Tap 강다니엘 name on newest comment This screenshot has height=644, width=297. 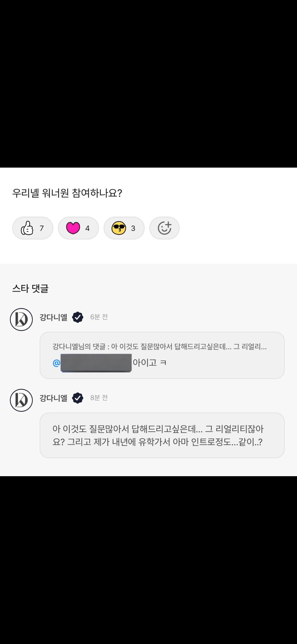point(53,317)
